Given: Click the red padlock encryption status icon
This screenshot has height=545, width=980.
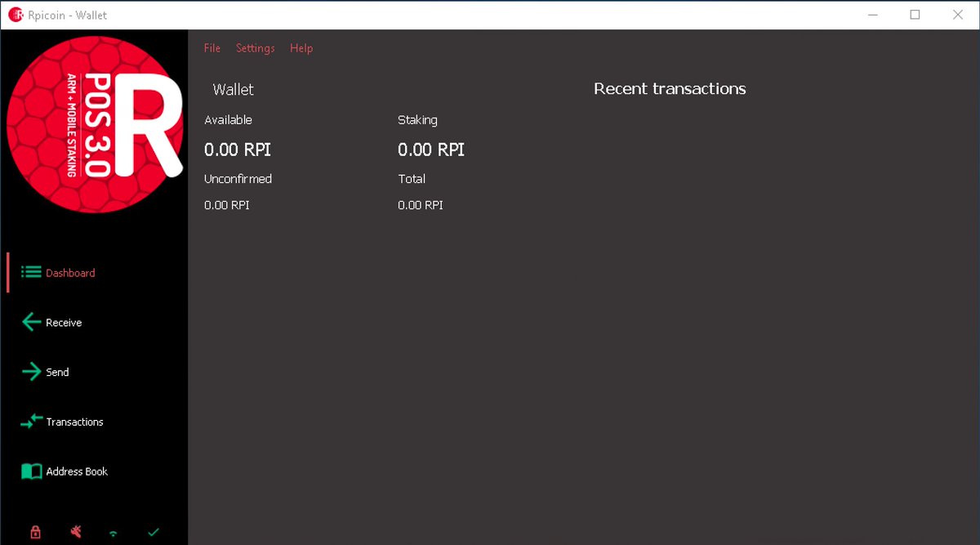Looking at the screenshot, I should click(35, 532).
